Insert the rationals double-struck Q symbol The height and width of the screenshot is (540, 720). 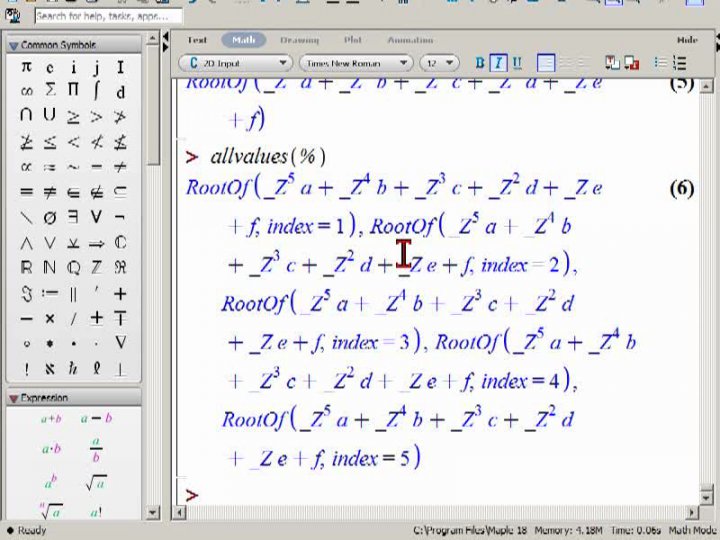[x=73, y=267]
